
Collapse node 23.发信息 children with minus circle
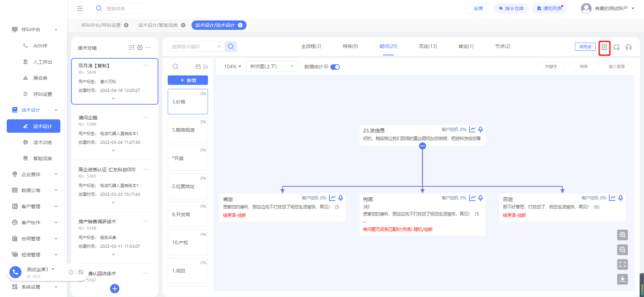423,146
